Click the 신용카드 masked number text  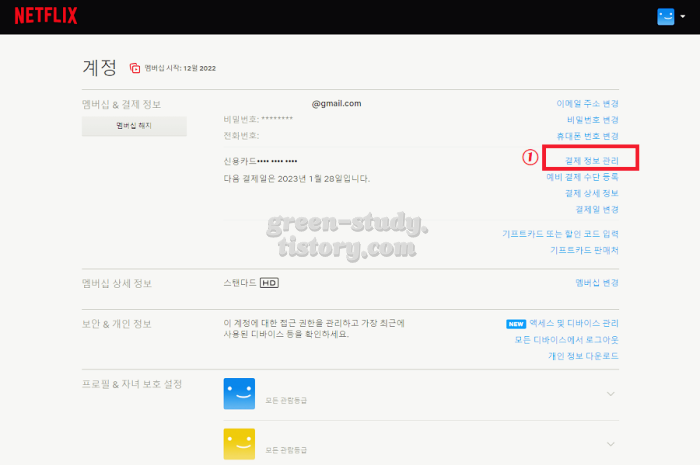point(260,161)
